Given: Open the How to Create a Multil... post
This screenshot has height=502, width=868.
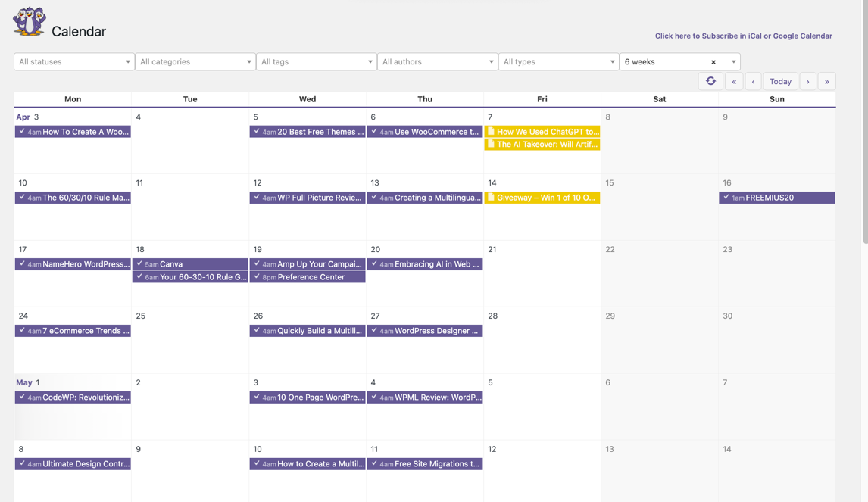Looking at the screenshot, I should pos(308,464).
